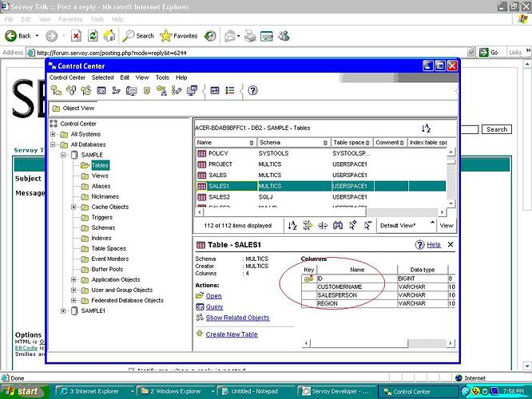Click the Search button on Servoy page
The image size is (532, 399).
[x=497, y=129]
